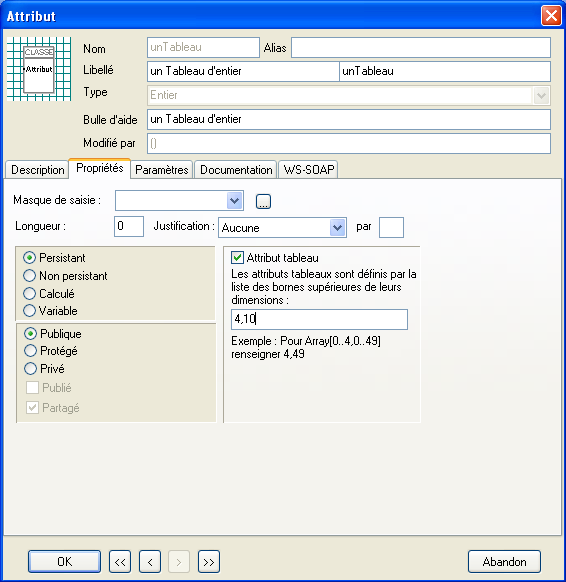Confirm with the OK button
This screenshot has height=582, width=566.
click(65, 562)
